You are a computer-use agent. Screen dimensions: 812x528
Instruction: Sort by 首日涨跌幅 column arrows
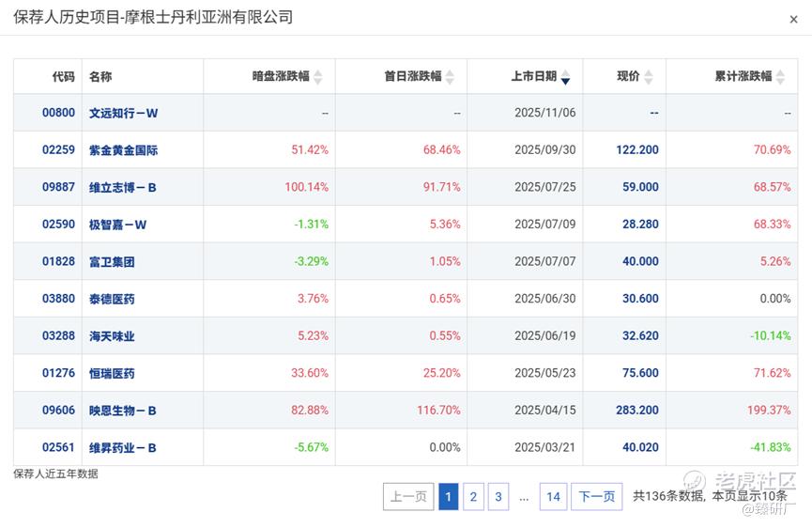(x=450, y=77)
